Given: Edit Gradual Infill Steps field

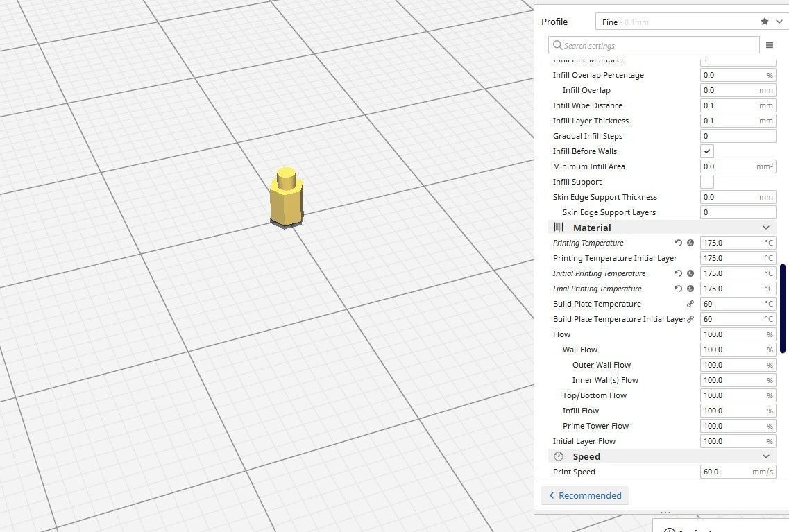Looking at the screenshot, I should [x=738, y=136].
